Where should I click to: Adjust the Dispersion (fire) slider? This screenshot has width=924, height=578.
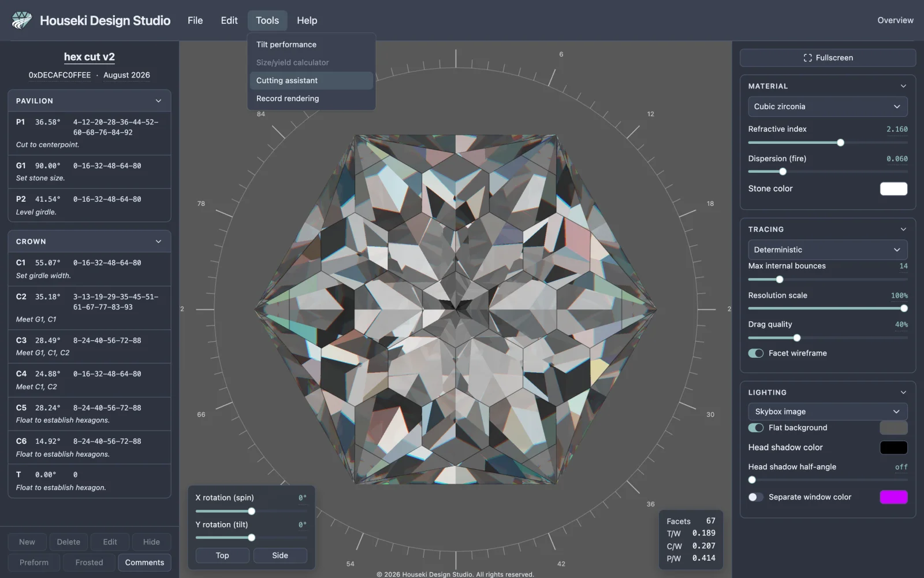pyautogui.click(x=828, y=172)
